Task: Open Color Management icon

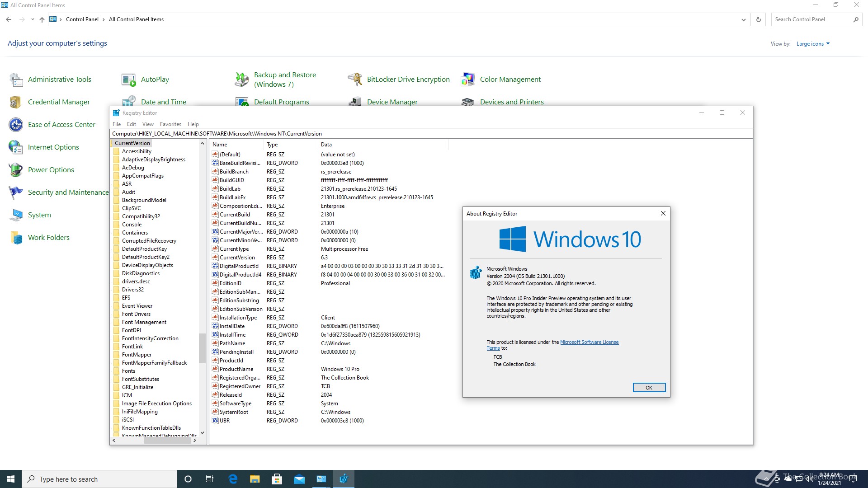Action: click(x=468, y=80)
